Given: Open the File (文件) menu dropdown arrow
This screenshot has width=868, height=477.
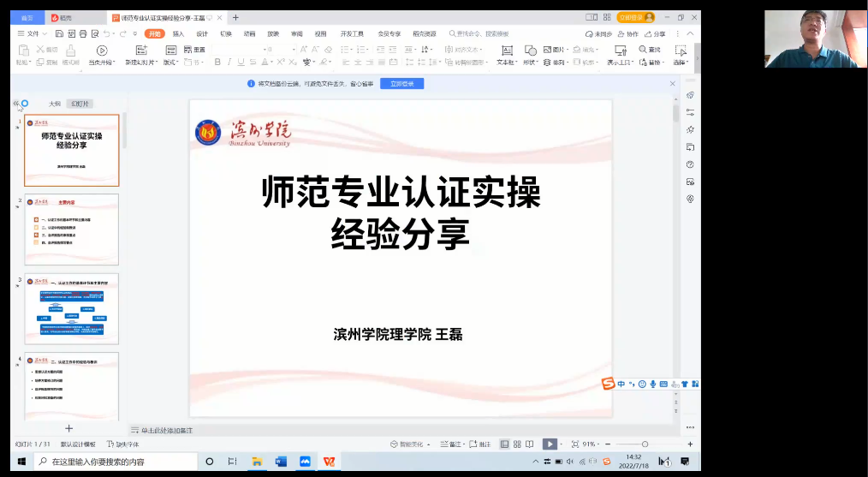Looking at the screenshot, I should tap(45, 33).
